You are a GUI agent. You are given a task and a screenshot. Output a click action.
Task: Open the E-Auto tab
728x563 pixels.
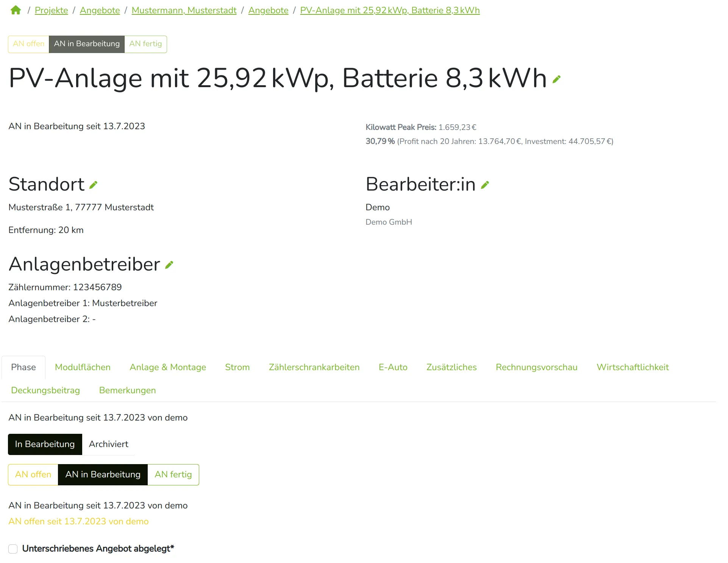393,367
